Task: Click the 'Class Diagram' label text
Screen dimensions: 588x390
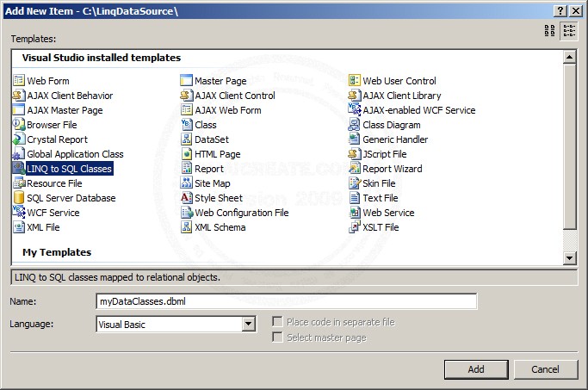Action: (x=392, y=125)
